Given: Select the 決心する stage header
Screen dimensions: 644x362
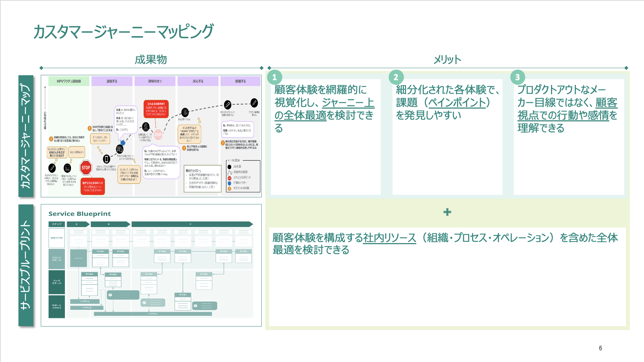Looking at the screenshot, I should [x=198, y=81].
